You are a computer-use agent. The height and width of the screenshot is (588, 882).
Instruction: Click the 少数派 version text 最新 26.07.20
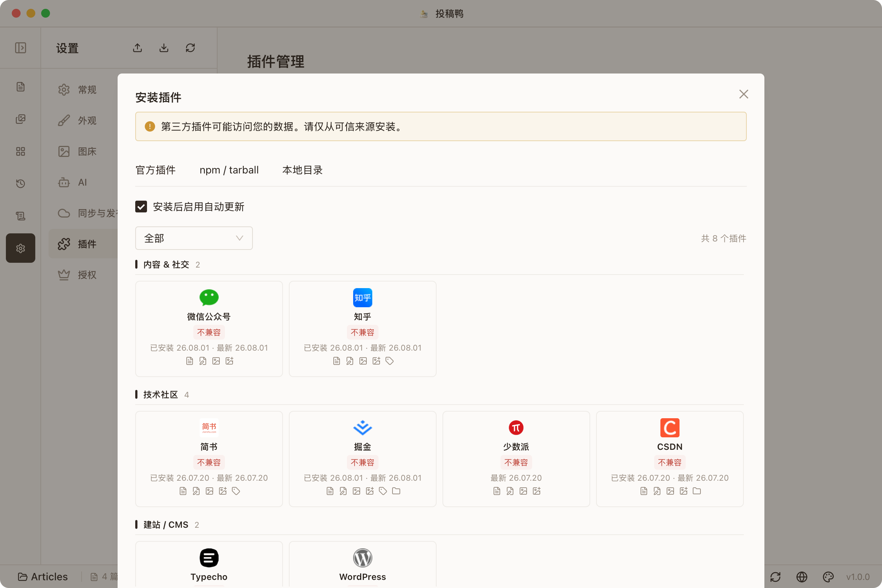(516, 478)
